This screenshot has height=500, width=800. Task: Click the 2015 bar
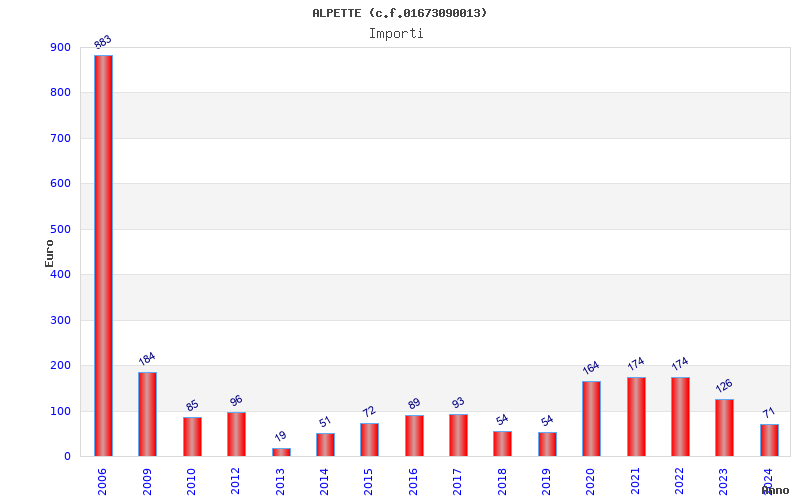coord(369,440)
